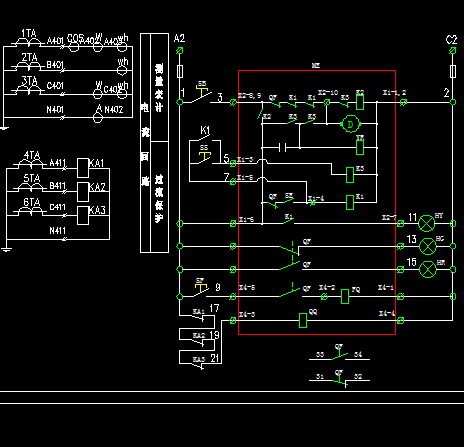Click the X4-4 terminal label
Screen dimensions: 464x447
tap(387, 313)
